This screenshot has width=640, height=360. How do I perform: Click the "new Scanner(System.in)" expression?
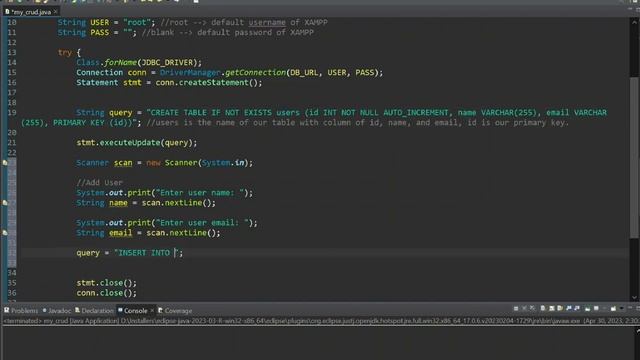coord(197,162)
